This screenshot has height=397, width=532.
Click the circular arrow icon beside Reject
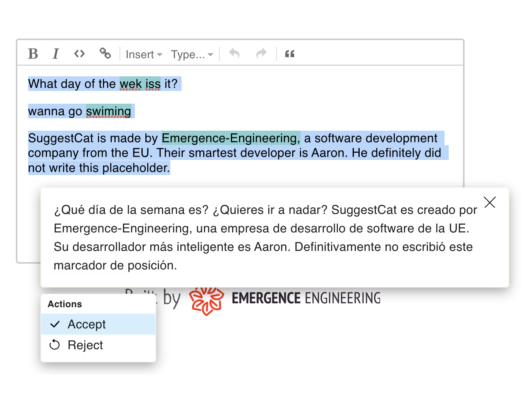(55, 345)
